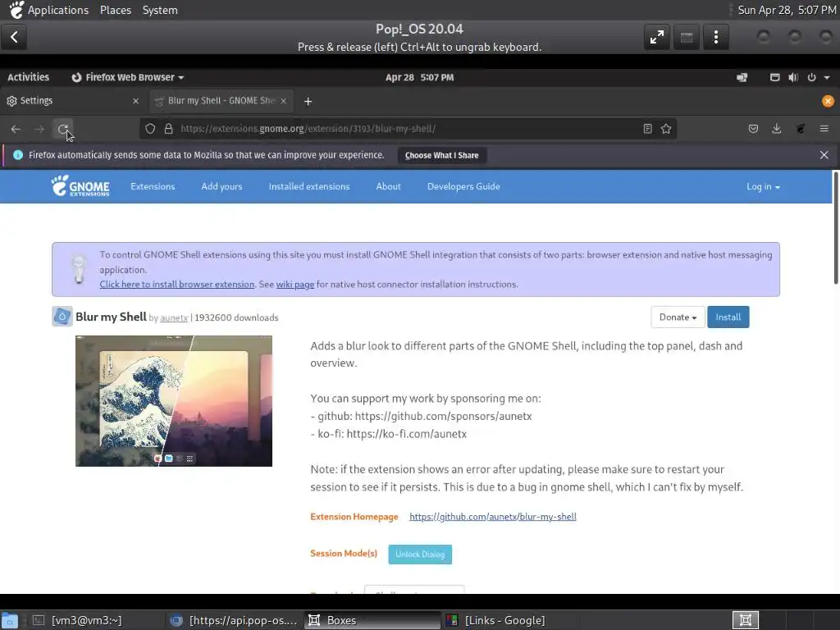The height and width of the screenshot is (630, 840).
Task: Open a new Firefox tab
Action: (x=308, y=101)
